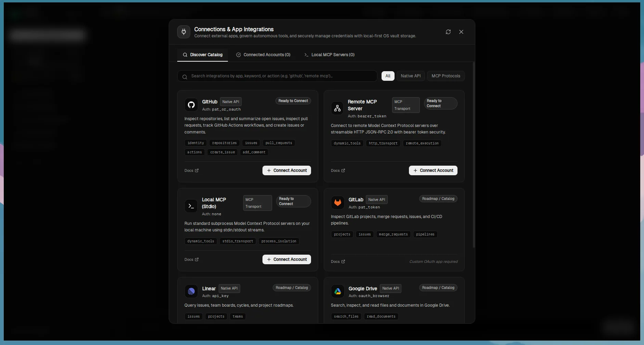
Task: Click the GitHub Ready to Connect badge
Action: click(293, 101)
